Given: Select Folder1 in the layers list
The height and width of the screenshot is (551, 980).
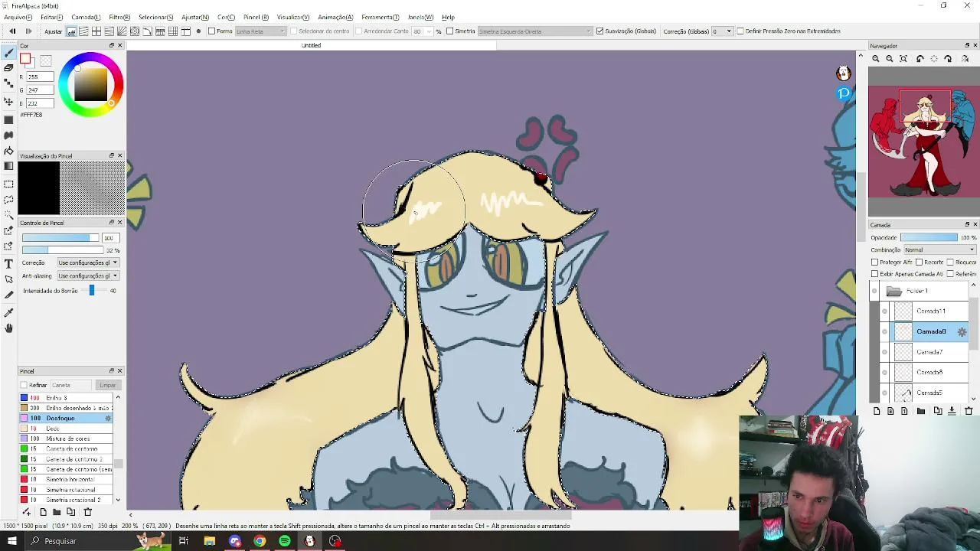Looking at the screenshot, I should pyautogui.click(x=922, y=291).
